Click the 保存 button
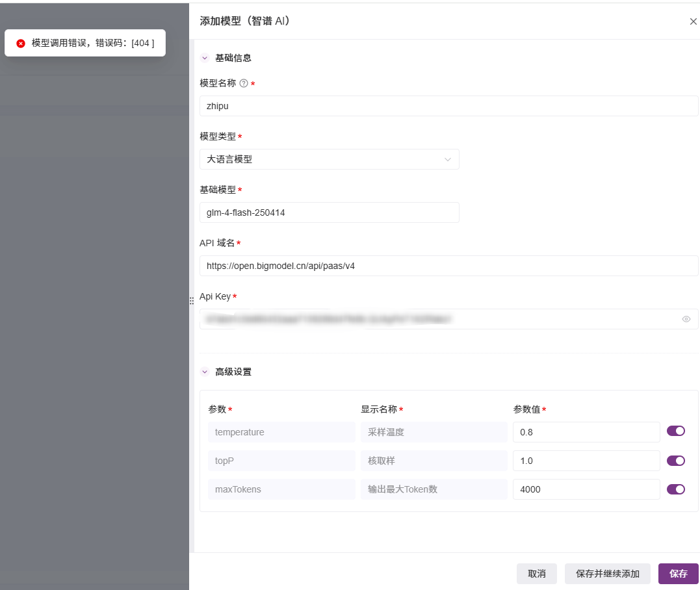 click(678, 574)
